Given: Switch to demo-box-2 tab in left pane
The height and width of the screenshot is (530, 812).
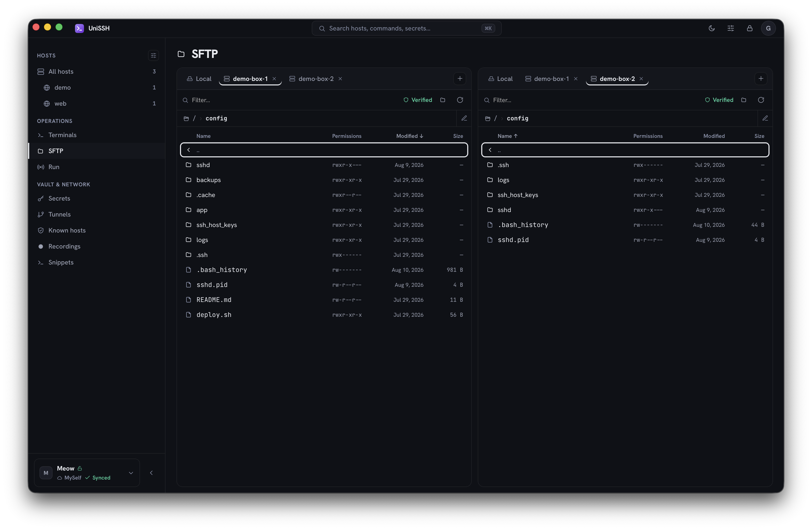Looking at the screenshot, I should [x=311, y=79].
